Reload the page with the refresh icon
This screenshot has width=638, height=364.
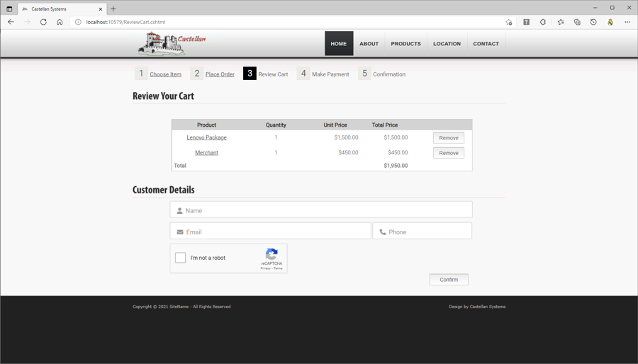pyautogui.click(x=43, y=22)
